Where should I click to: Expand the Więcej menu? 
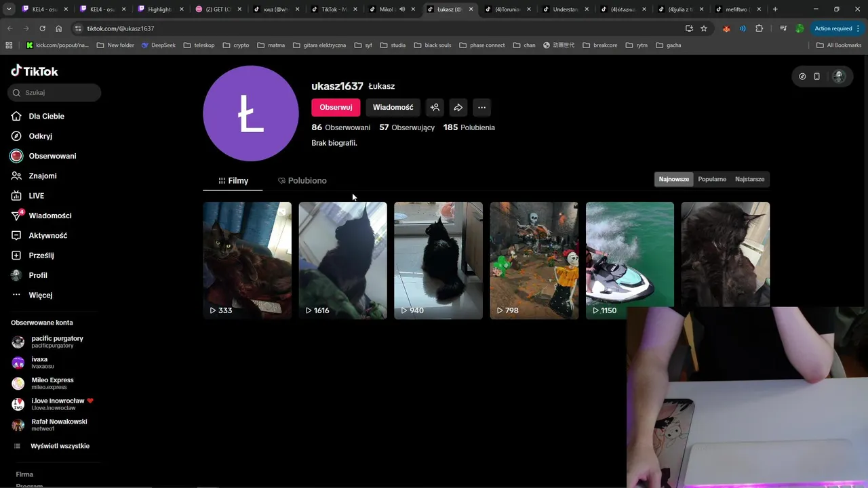(x=40, y=295)
